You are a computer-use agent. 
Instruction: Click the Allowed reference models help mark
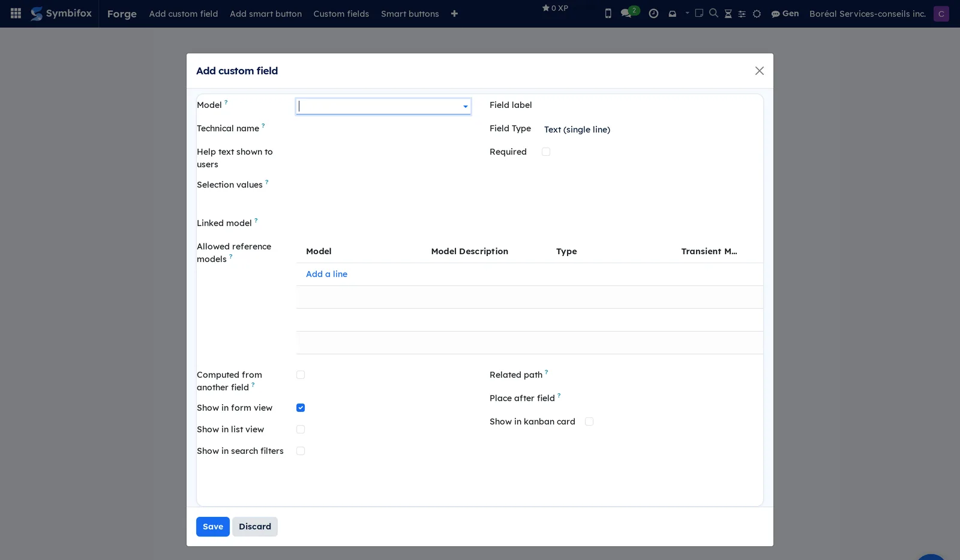click(x=231, y=256)
